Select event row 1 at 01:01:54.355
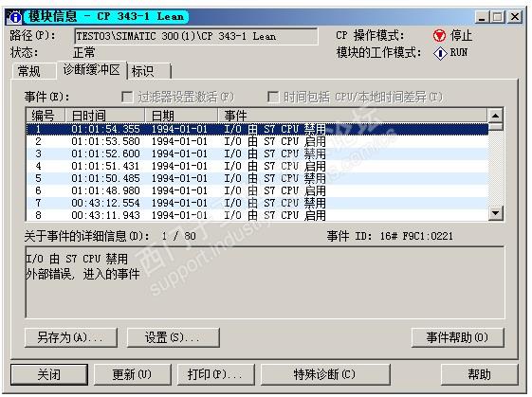The image size is (532, 397). coord(257,129)
